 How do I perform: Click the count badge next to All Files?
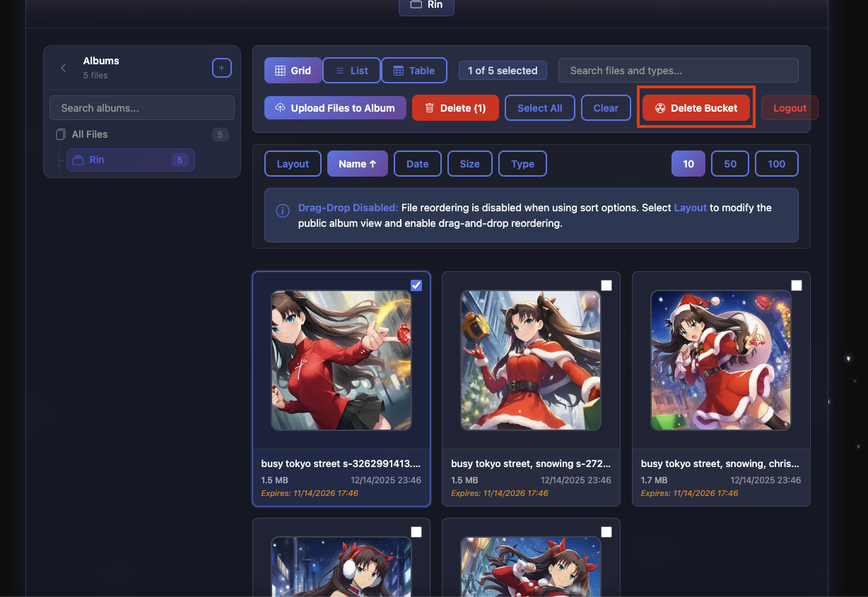click(221, 135)
